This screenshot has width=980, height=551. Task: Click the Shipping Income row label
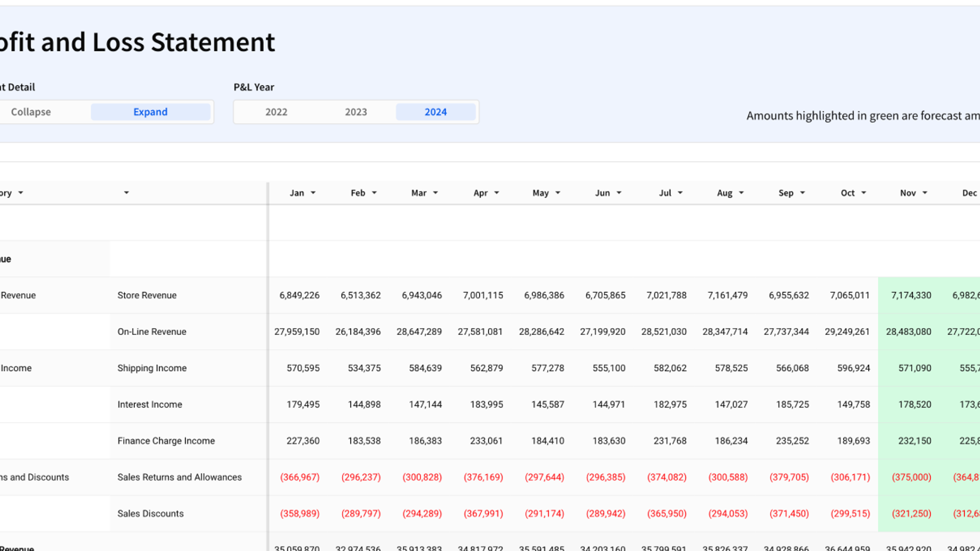[x=152, y=368]
